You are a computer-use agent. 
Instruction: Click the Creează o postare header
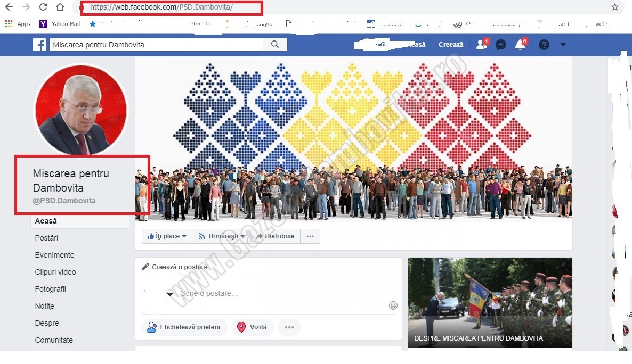point(175,267)
